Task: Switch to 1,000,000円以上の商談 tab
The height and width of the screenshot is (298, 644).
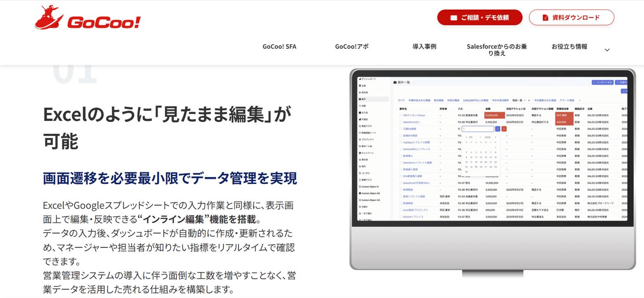Action: pos(476,100)
